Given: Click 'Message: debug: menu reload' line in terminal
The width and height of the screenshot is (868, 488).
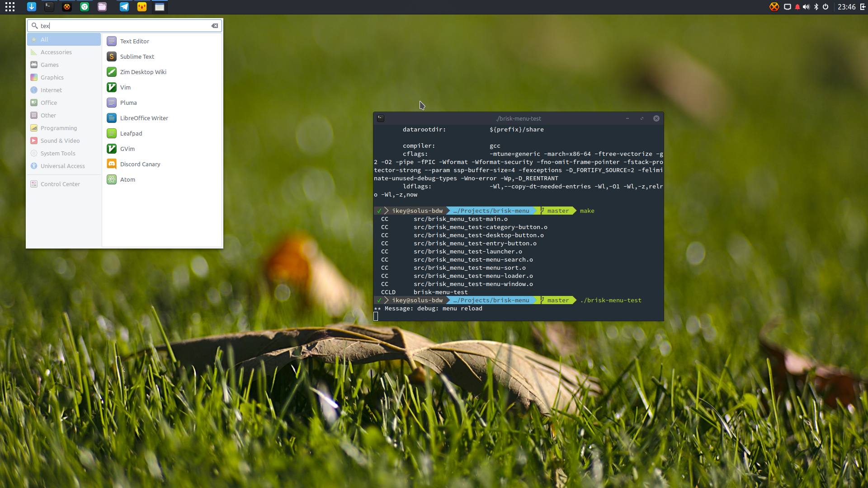Looking at the screenshot, I should point(428,309).
